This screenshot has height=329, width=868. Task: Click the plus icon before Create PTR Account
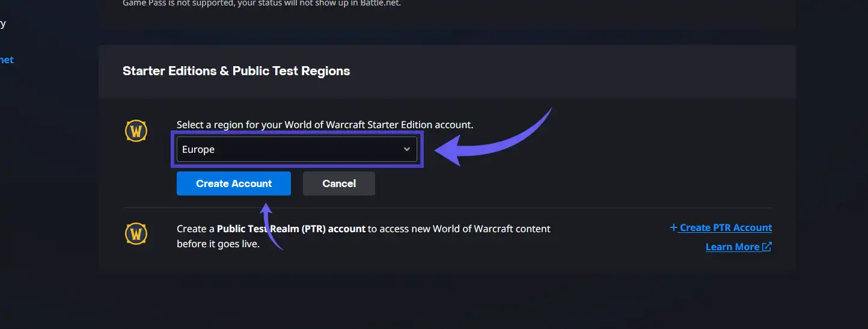[x=673, y=227]
